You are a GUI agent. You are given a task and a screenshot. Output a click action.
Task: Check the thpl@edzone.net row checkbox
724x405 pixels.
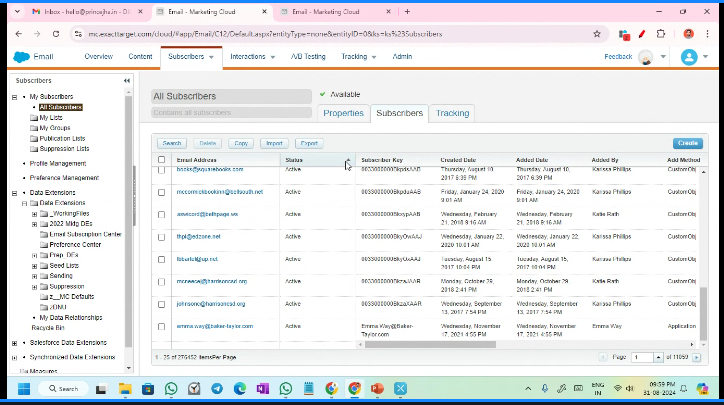161,237
